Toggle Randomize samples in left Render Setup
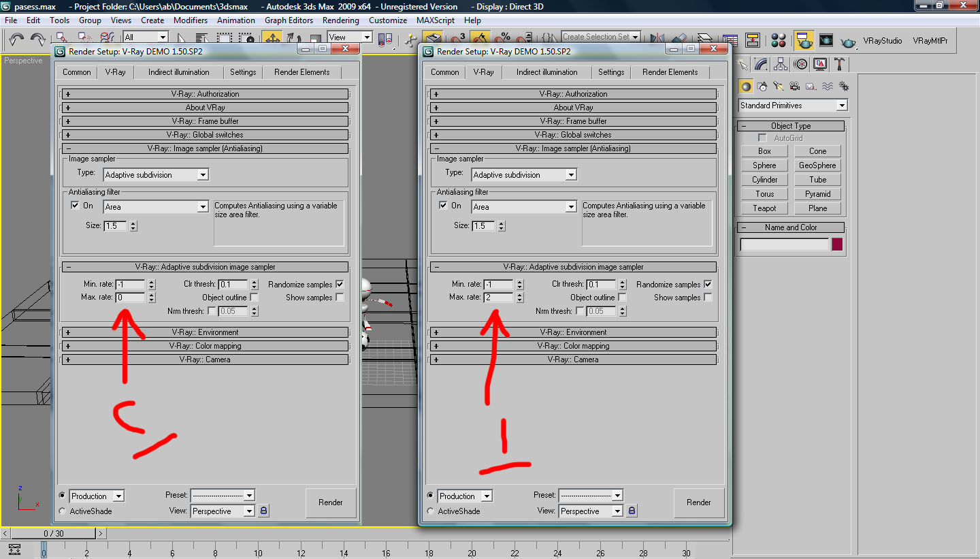This screenshot has height=559, width=980. 340,284
